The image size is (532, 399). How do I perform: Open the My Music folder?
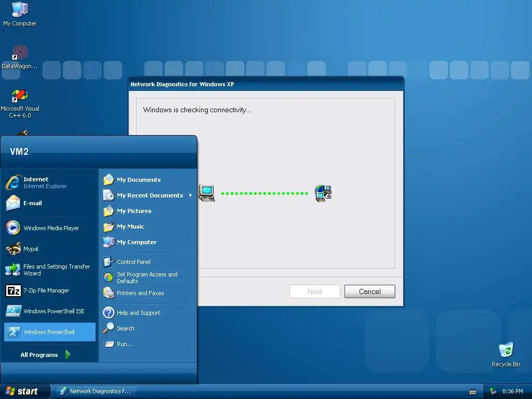point(148,227)
